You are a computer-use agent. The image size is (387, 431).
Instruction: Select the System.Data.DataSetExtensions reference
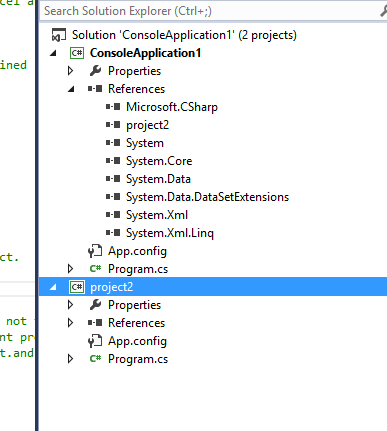click(x=207, y=197)
